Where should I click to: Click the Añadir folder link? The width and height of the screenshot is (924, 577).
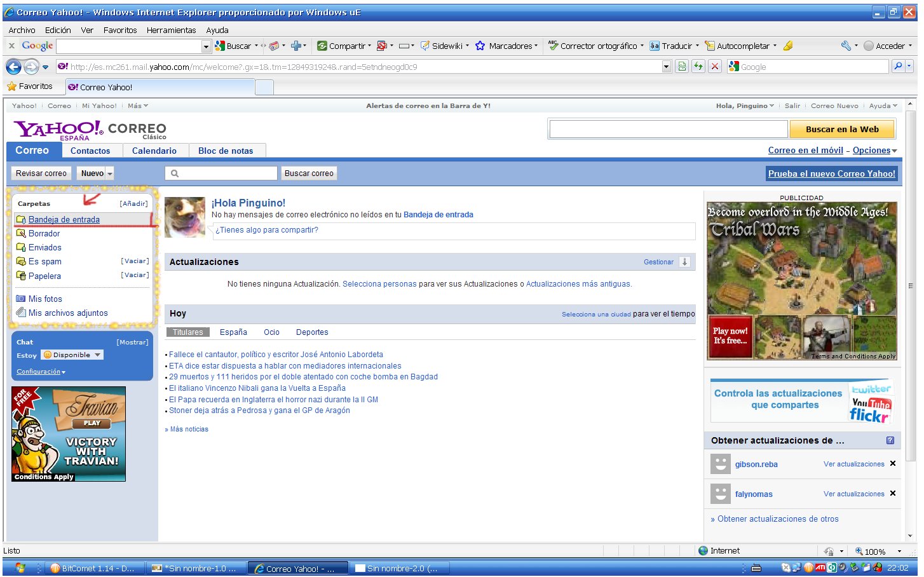pyautogui.click(x=133, y=203)
